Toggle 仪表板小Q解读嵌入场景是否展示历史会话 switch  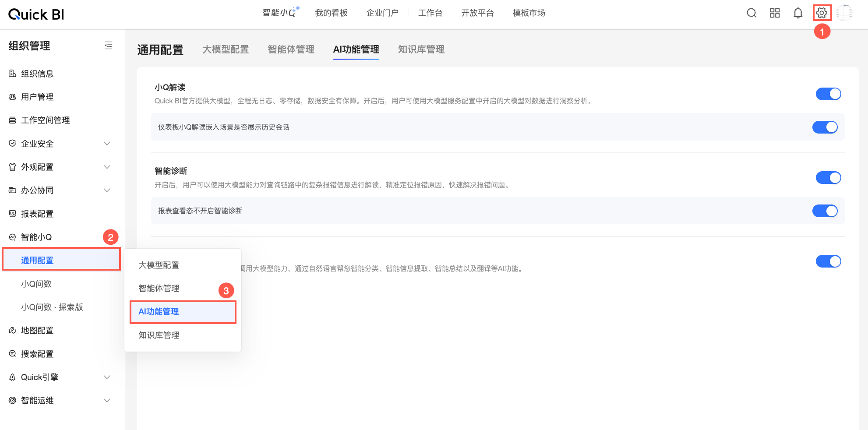tap(825, 127)
